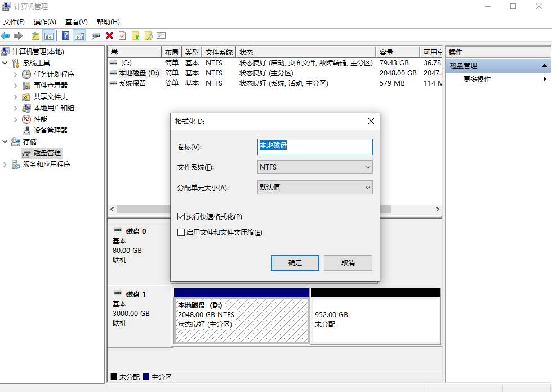
Task: Expand 本地用户和组 node arrow
Action: pyautogui.click(x=16, y=108)
